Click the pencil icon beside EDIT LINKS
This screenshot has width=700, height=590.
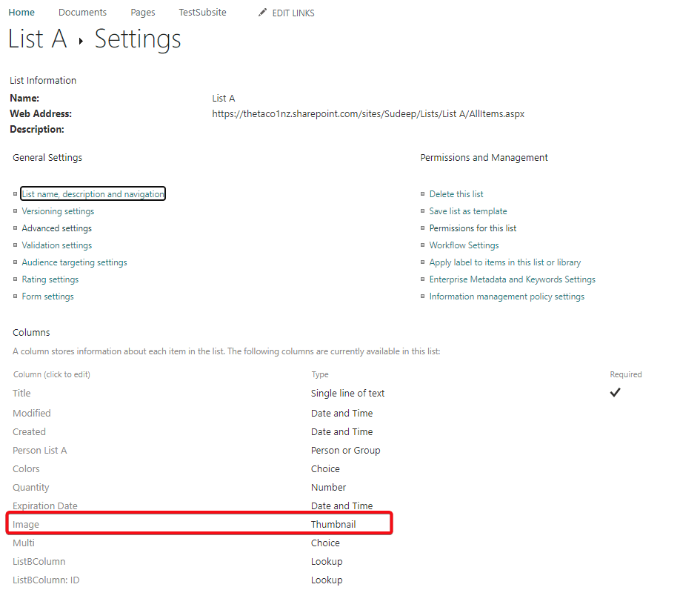click(x=262, y=13)
